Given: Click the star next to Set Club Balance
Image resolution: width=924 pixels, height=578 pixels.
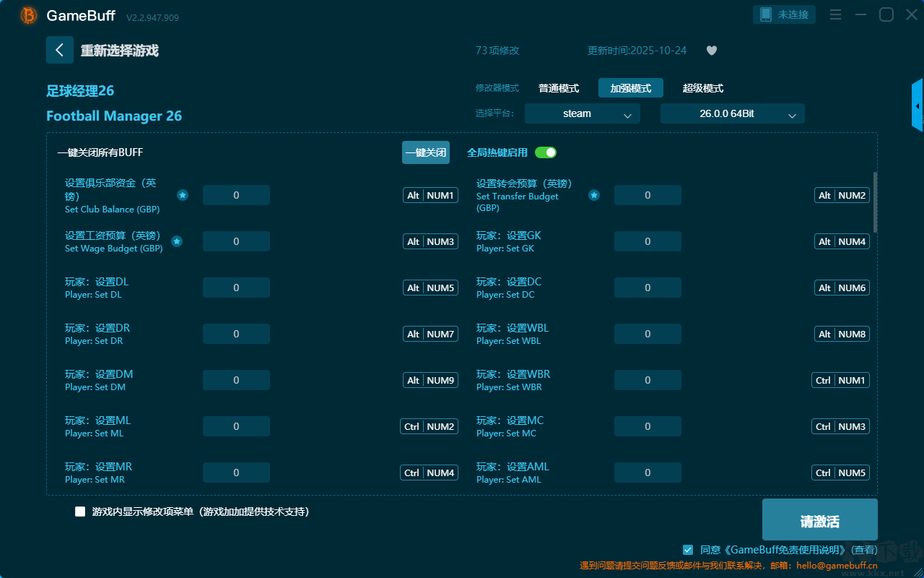Looking at the screenshot, I should [183, 195].
